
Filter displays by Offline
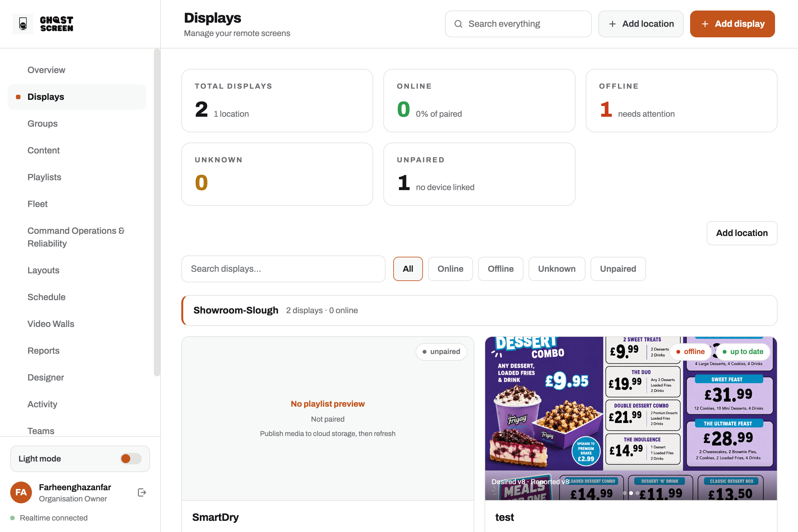coord(501,269)
